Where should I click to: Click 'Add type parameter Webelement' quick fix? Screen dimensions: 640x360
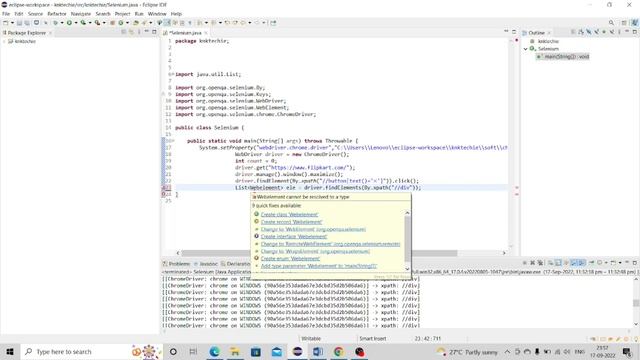tap(319, 266)
